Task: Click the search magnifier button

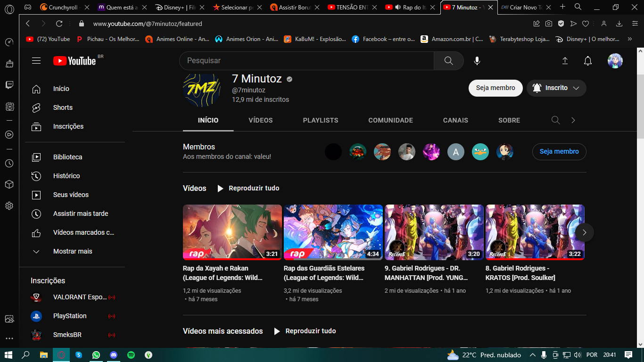Action: pos(448,61)
